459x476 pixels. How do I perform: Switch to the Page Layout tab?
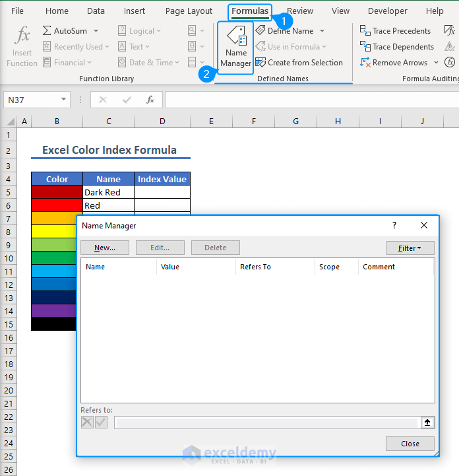(x=189, y=11)
